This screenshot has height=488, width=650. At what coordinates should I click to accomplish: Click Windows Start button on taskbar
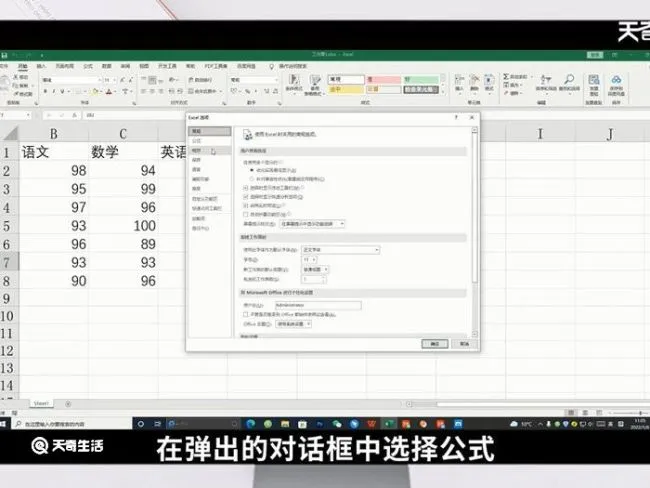[4, 424]
